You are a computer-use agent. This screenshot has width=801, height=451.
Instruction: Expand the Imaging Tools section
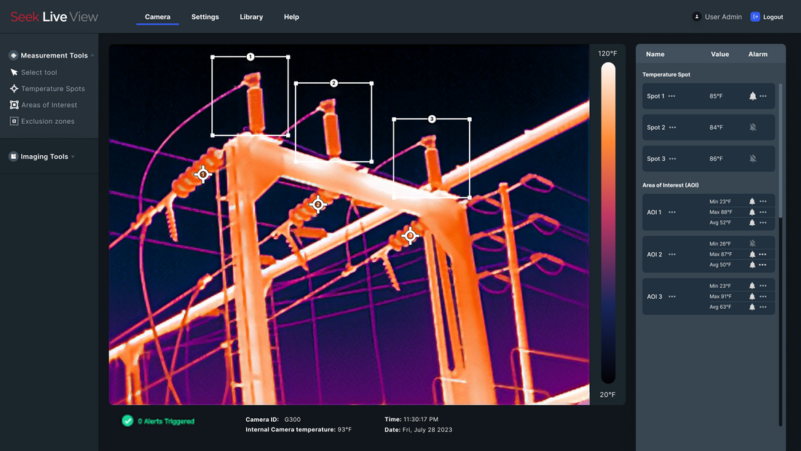44,156
